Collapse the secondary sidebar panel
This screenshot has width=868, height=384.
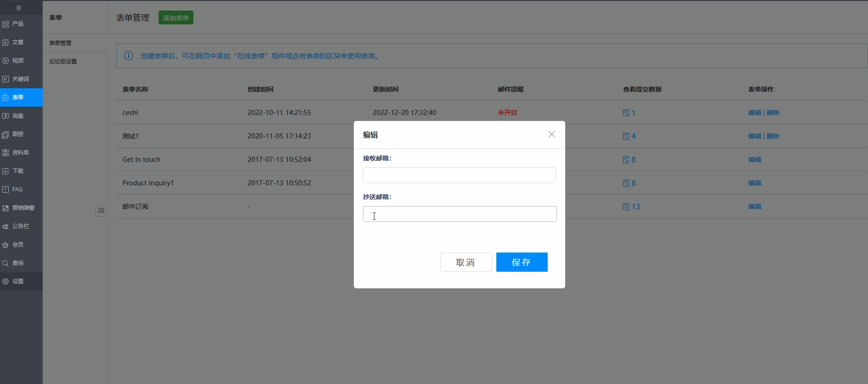tap(101, 211)
